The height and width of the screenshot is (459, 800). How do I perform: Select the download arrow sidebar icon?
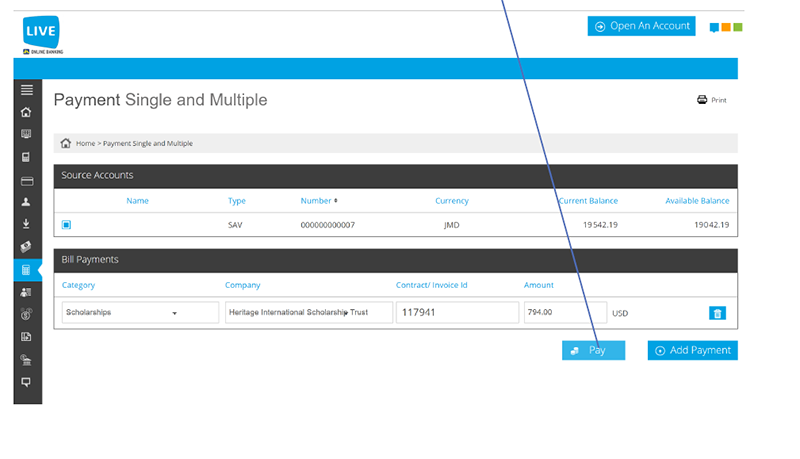click(26, 224)
